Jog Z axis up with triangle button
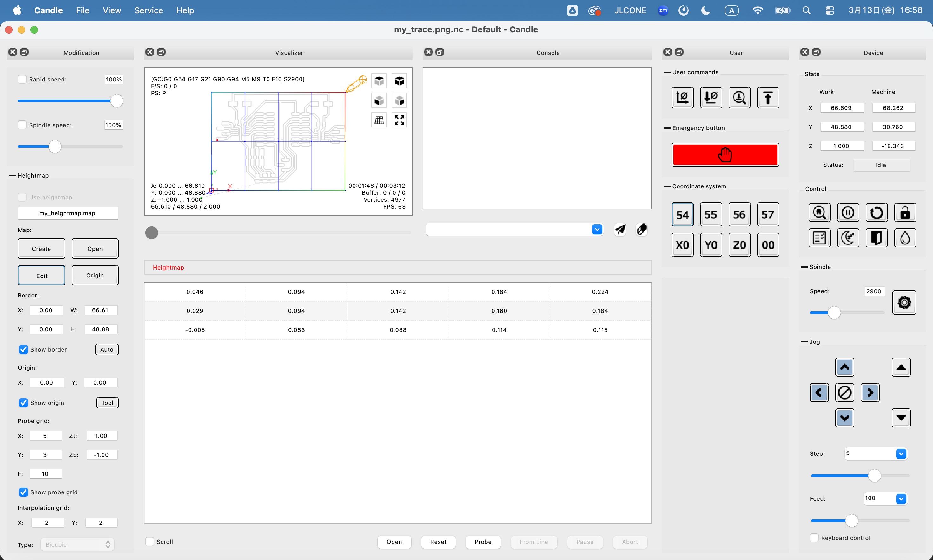Viewport: 933px width, 560px height. coord(901,367)
